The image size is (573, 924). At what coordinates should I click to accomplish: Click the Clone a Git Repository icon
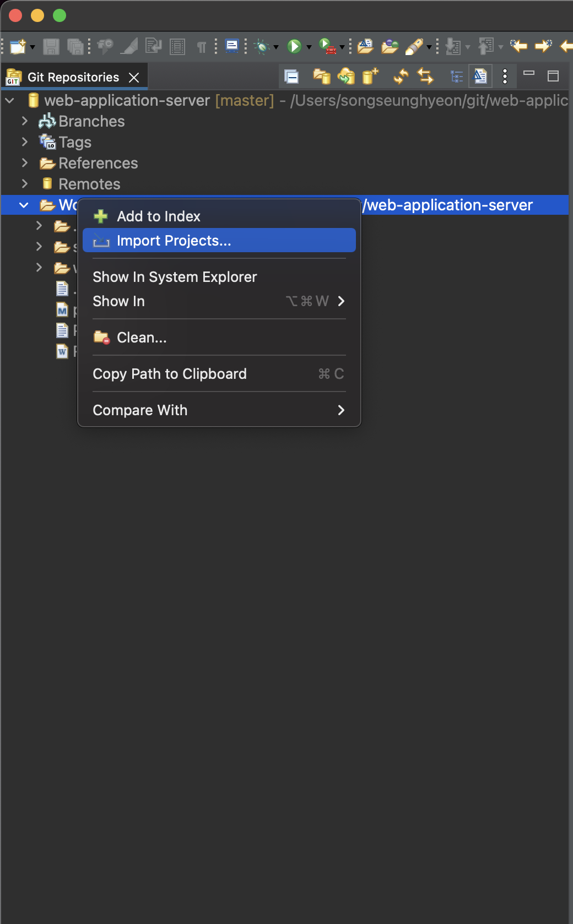[347, 77]
